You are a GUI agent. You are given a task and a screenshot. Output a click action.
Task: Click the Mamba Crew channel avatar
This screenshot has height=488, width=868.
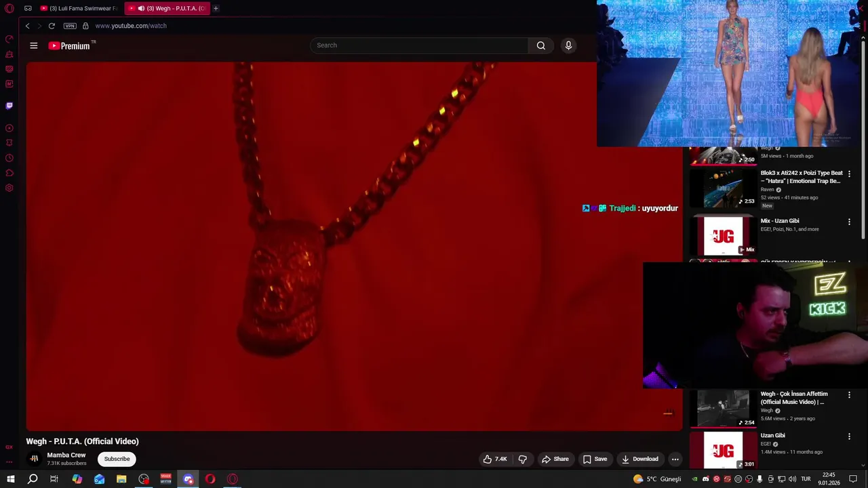coord(34,459)
